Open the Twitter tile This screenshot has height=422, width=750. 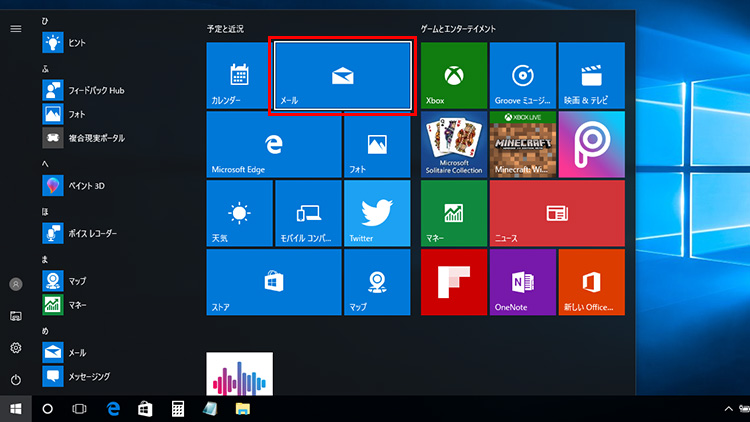click(376, 213)
